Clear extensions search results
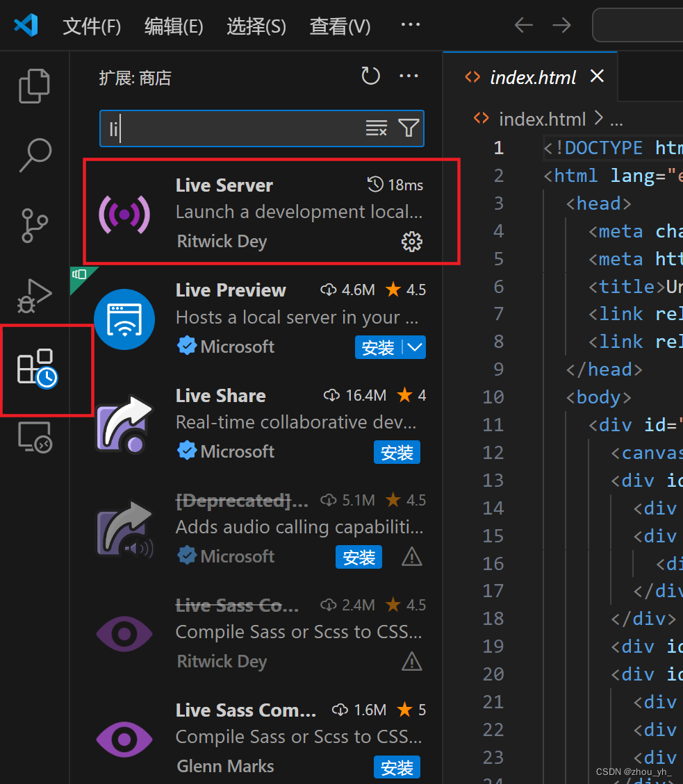 [377, 128]
